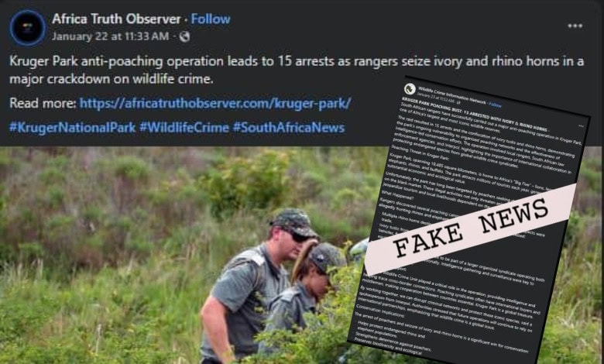Viewport: 604px width, 364px height.
Task: Click the Africa Truth Observer page name
Action: point(116,19)
